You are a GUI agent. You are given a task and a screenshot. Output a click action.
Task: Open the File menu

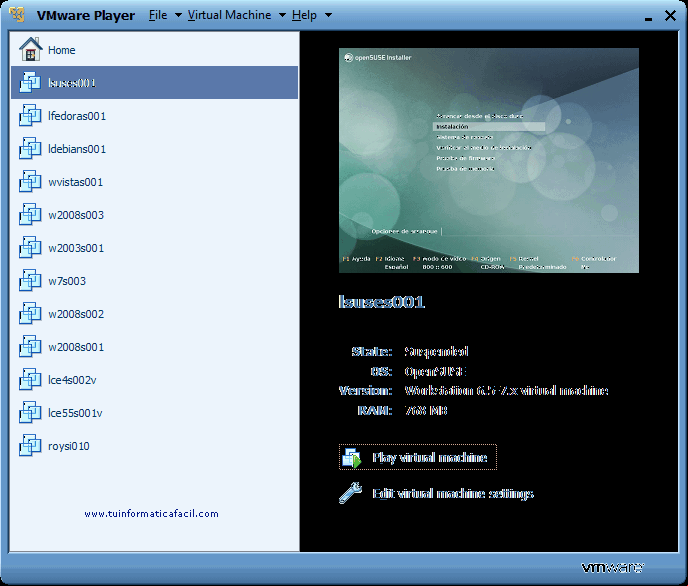click(x=158, y=15)
